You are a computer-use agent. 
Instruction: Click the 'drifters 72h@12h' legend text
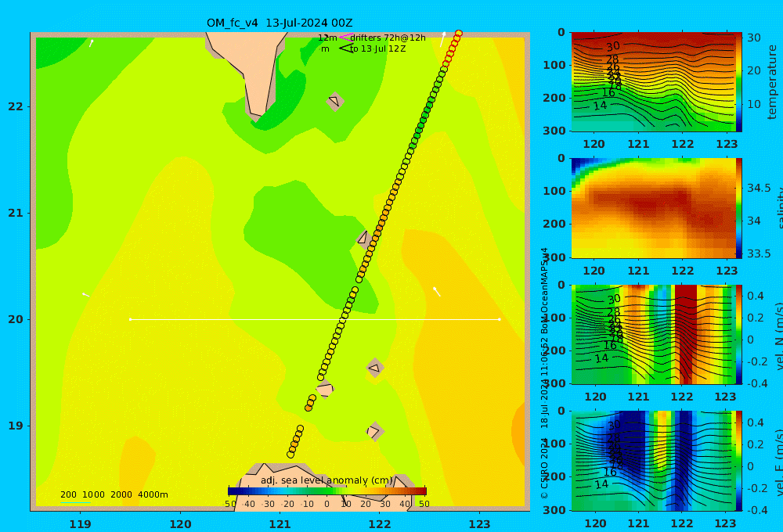[388, 38]
